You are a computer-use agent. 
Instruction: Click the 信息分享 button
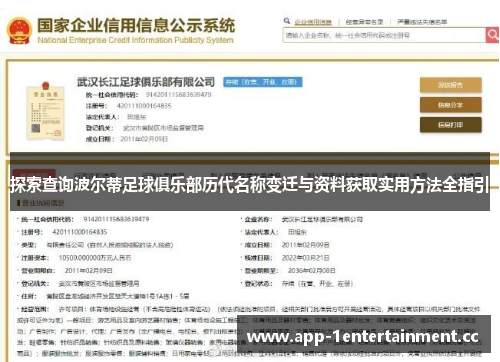451,105
